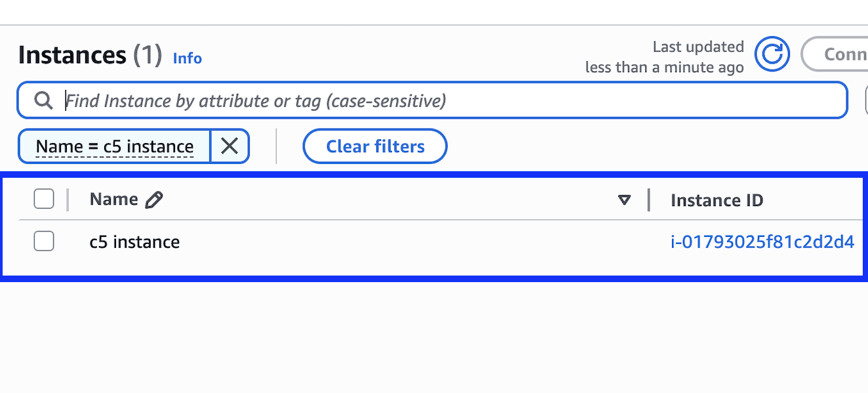
Task: Click the instance count (1) label
Action: [x=148, y=55]
